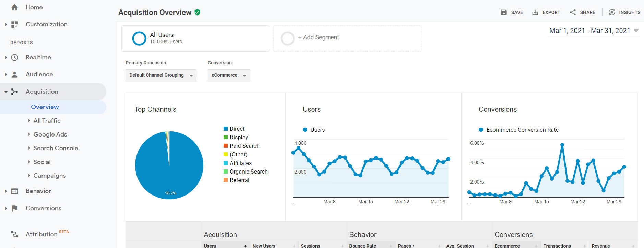Click the empty Add Segment circle

point(287,38)
